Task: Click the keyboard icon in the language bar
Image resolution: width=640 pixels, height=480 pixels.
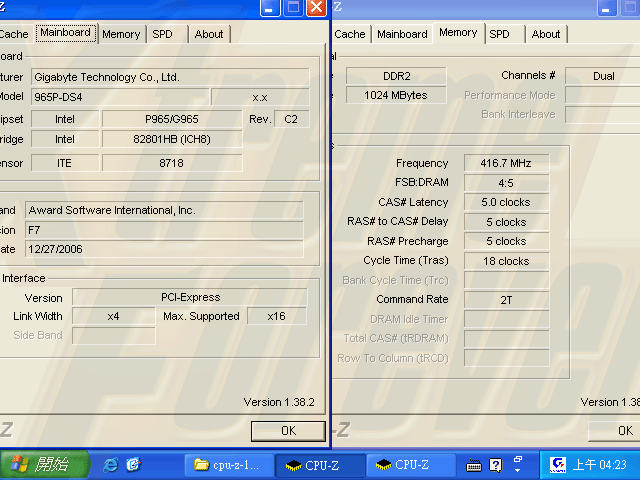Action: 475,465
